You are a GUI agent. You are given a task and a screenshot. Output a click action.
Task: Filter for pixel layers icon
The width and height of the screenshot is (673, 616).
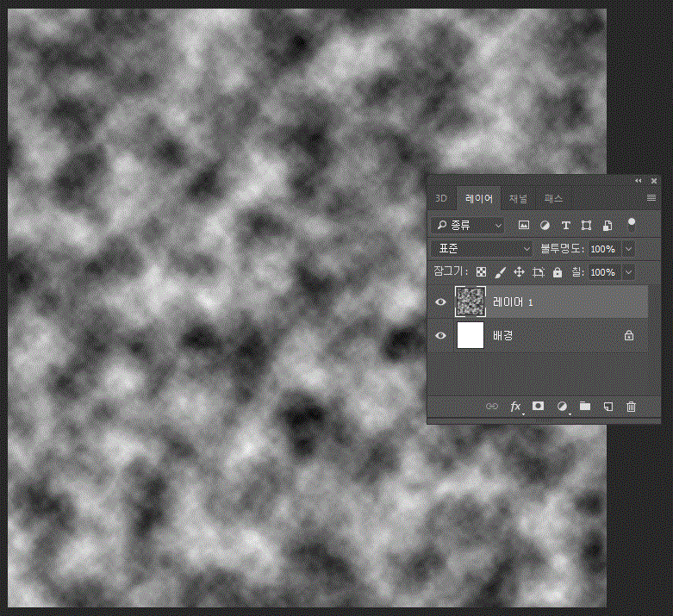[x=524, y=225]
